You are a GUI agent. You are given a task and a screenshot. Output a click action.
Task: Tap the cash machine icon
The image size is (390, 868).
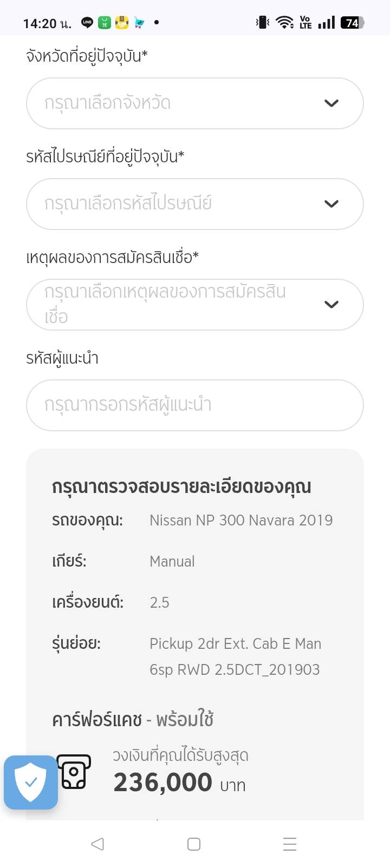74,772
